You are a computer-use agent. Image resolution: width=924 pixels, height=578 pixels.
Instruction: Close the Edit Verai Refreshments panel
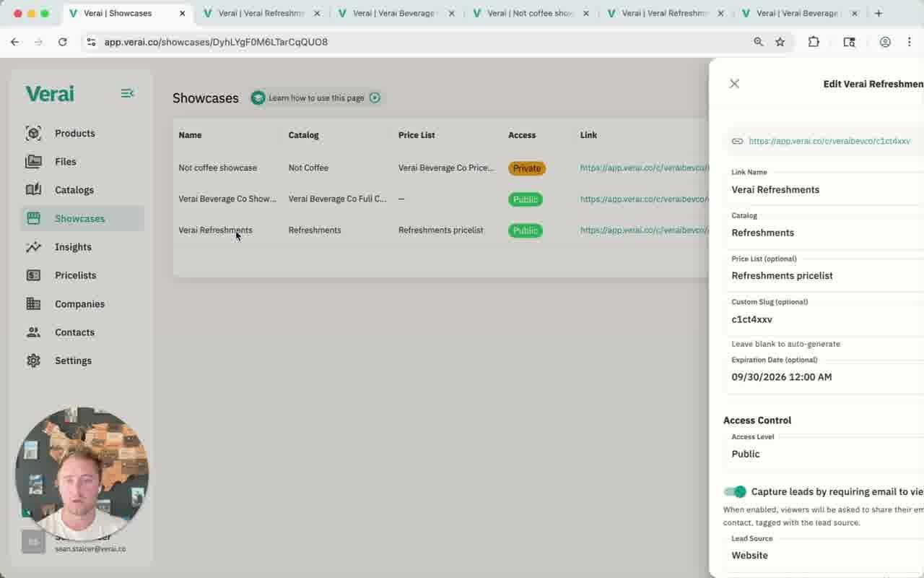[734, 84]
